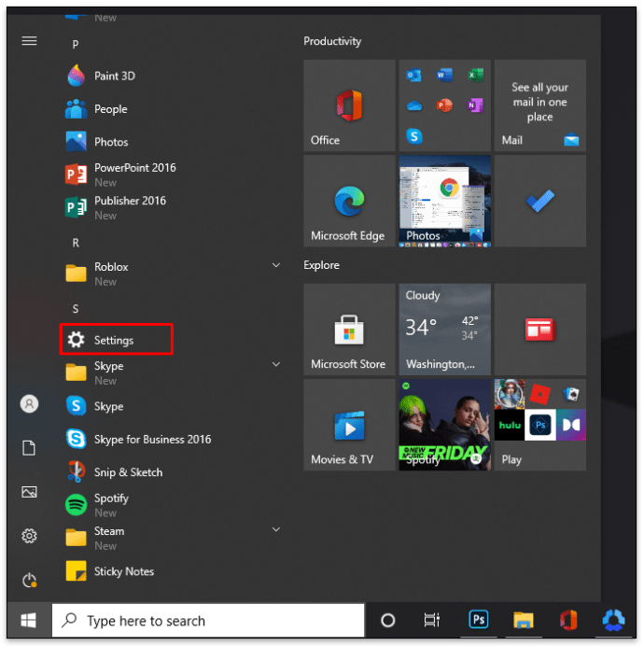The height and width of the screenshot is (646, 644).
Task: Open the Play folder tile
Action: coord(540,425)
